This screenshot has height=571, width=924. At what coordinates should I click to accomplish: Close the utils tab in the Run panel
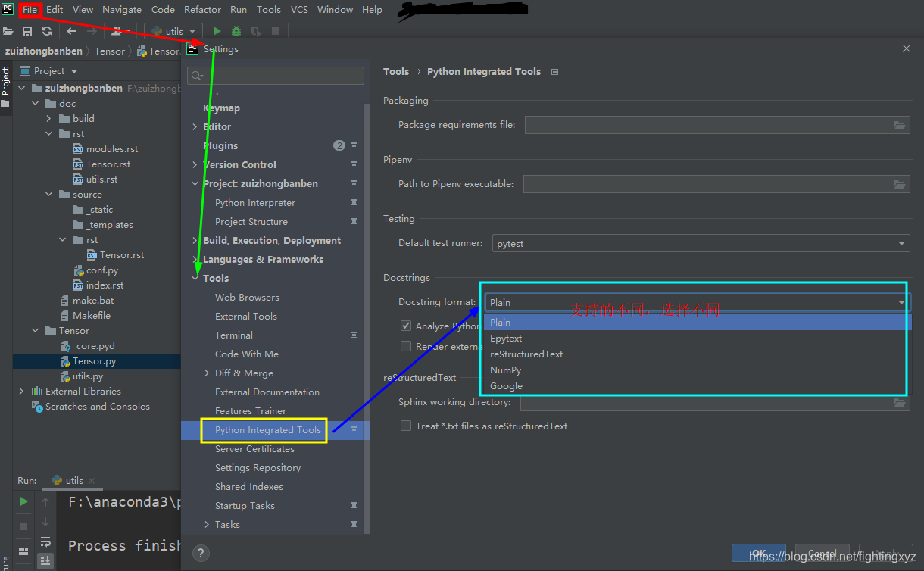[x=92, y=481]
